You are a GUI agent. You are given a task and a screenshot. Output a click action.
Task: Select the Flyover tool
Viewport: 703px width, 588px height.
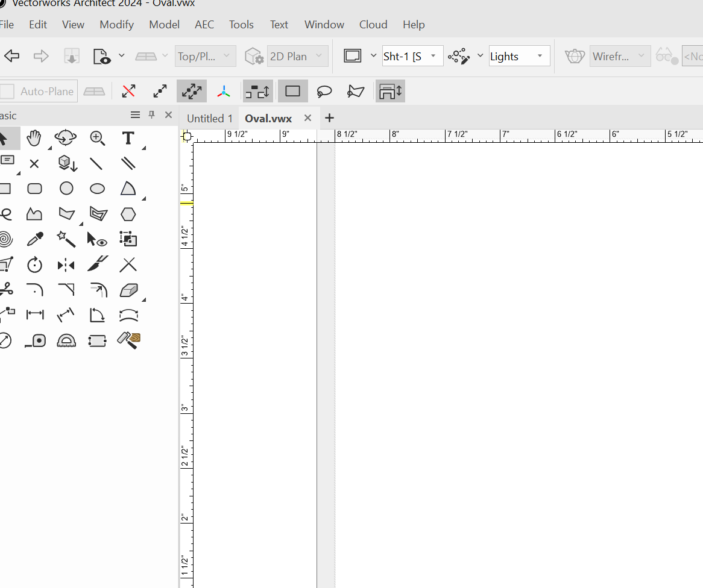(x=65, y=138)
